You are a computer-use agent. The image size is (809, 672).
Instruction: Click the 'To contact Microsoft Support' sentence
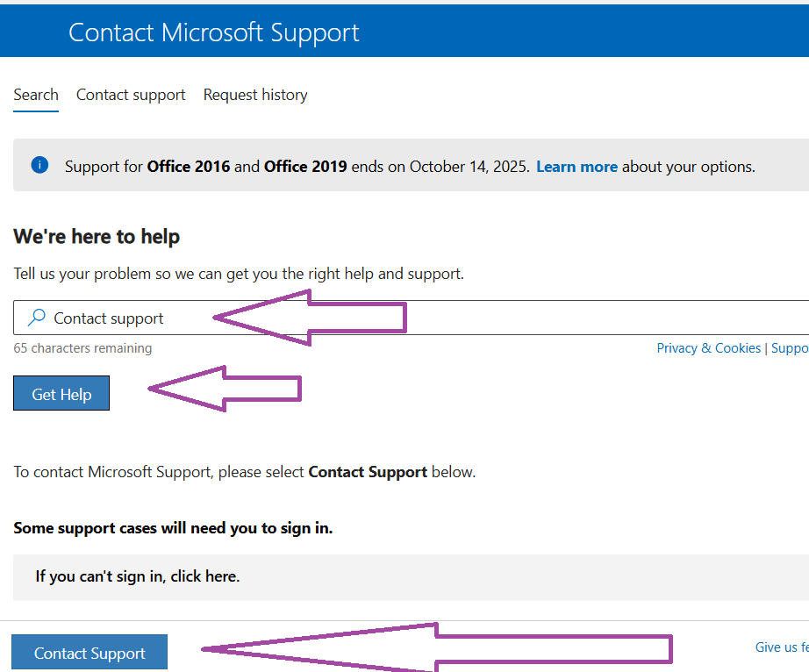point(245,472)
